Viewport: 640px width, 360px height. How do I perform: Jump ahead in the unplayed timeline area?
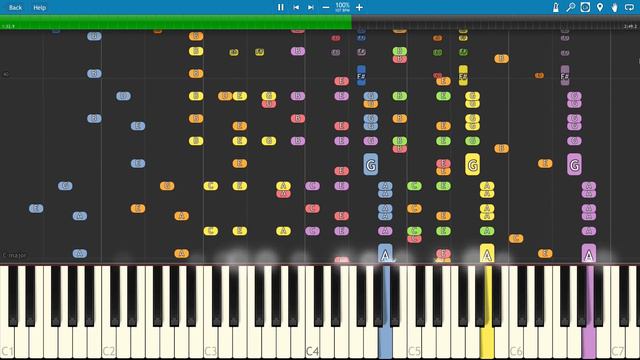[x=496, y=22]
